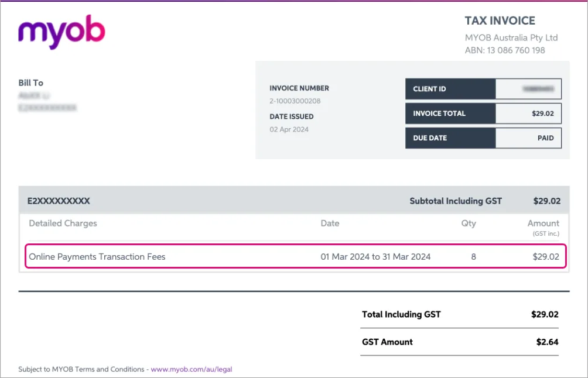Select the issued date 02 Apr 2024

pos(289,129)
